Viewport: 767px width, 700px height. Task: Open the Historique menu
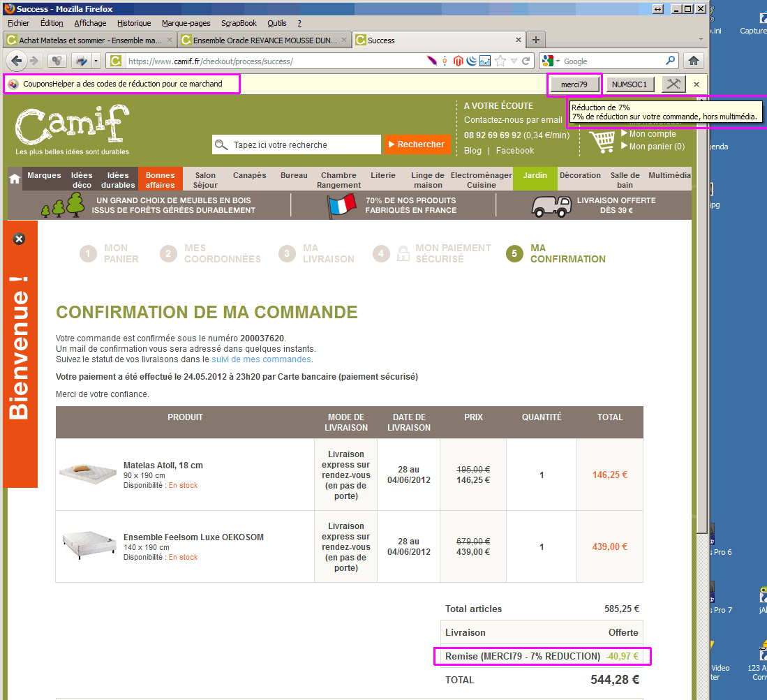click(134, 23)
